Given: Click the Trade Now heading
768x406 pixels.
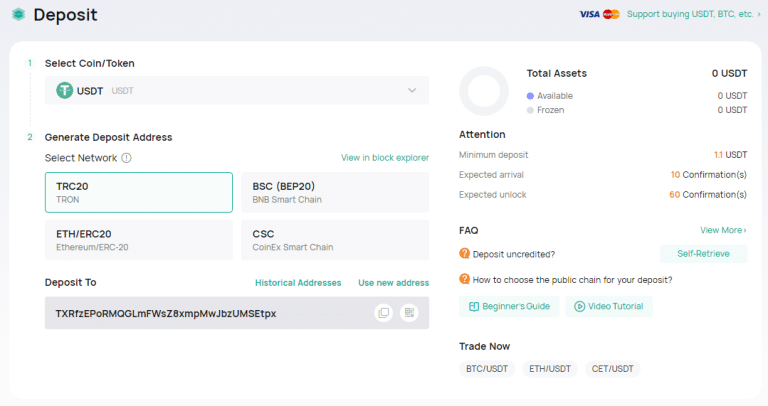Looking at the screenshot, I should [x=484, y=346].
